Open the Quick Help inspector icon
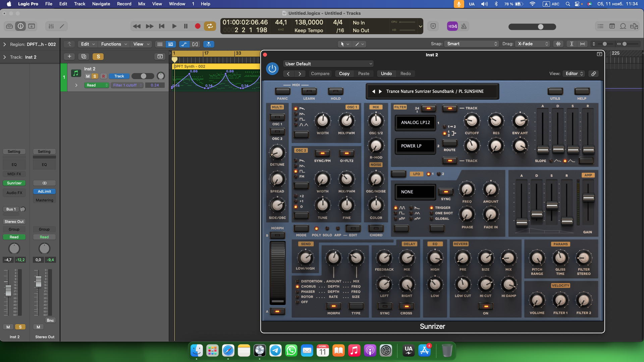 click(x=20, y=26)
